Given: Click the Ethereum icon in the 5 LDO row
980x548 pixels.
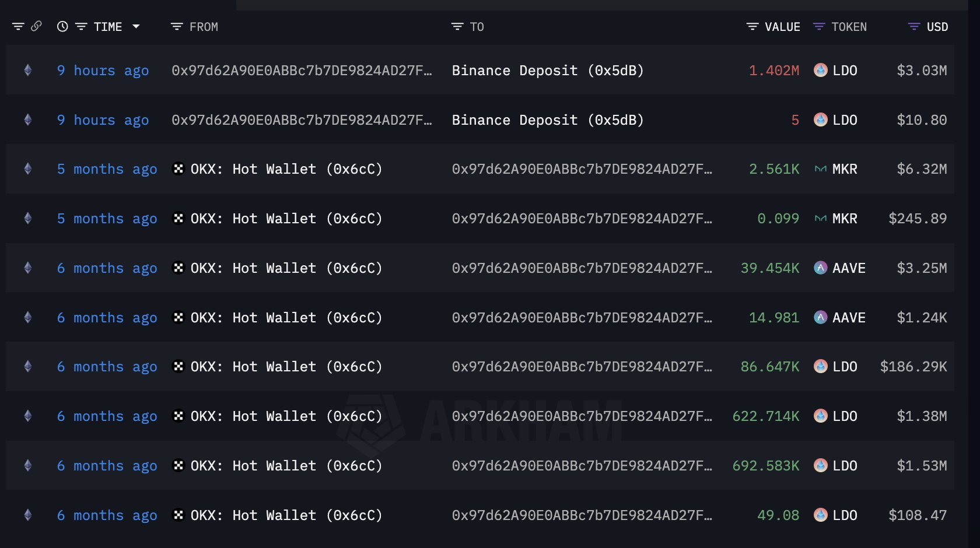Looking at the screenshot, I should [27, 120].
